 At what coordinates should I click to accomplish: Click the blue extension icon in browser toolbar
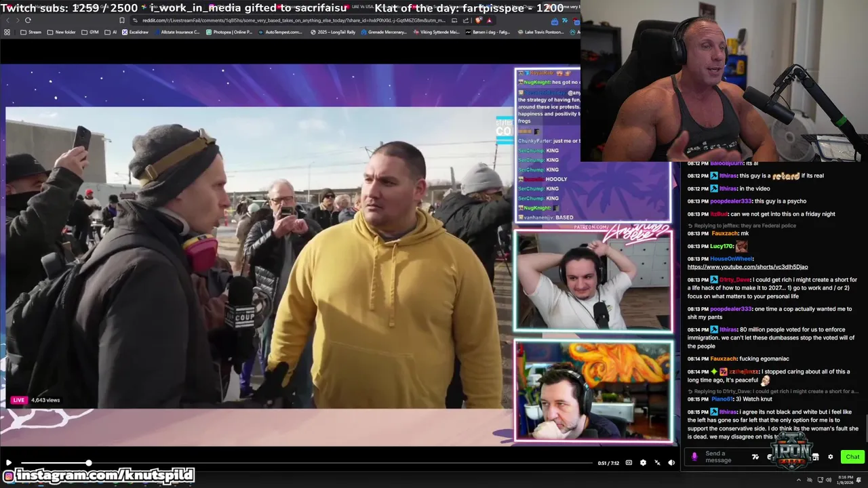[555, 22]
